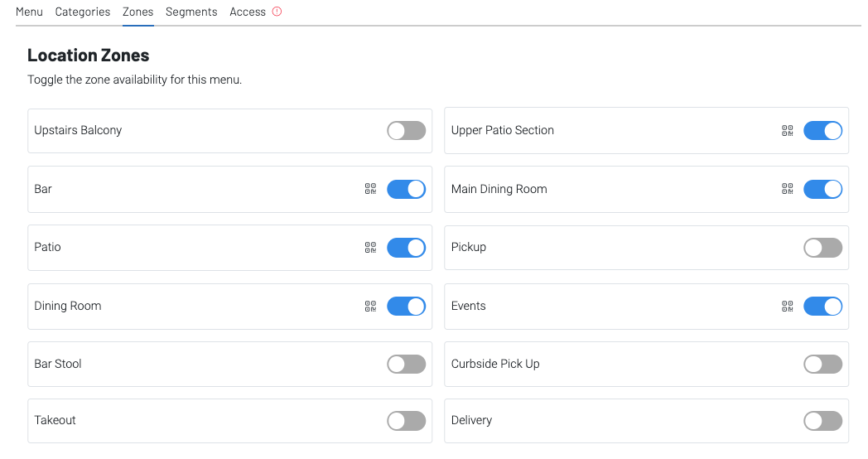The width and height of the screenshot is (868, 459).
Task: Turn on the Takeout zone toggle
Action: point(406,421)
